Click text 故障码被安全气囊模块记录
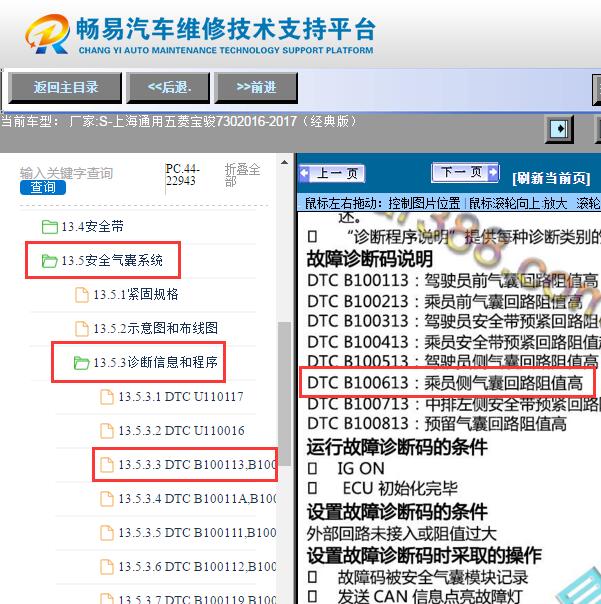Screen dimensions: 601x604 (x=433, y=577)
